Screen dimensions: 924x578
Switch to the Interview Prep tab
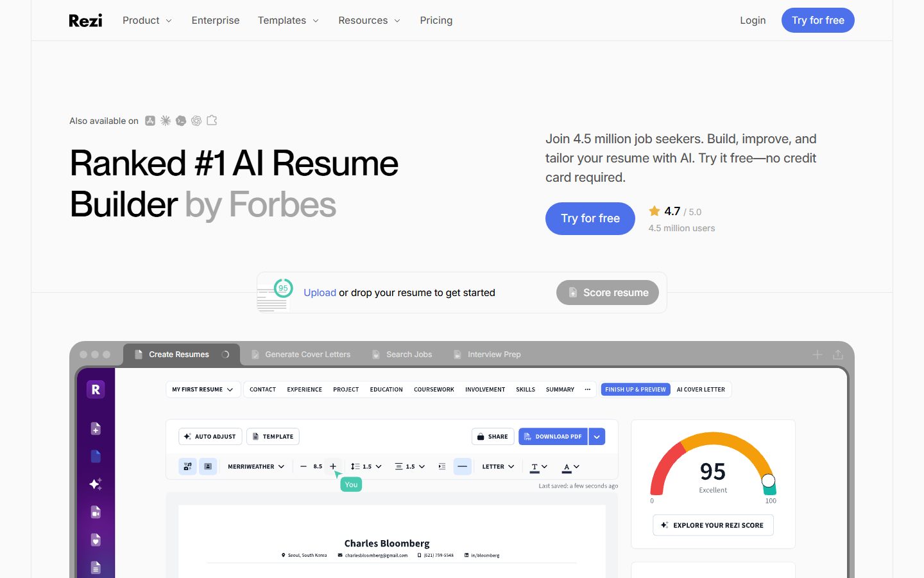[x=487, y=355]
